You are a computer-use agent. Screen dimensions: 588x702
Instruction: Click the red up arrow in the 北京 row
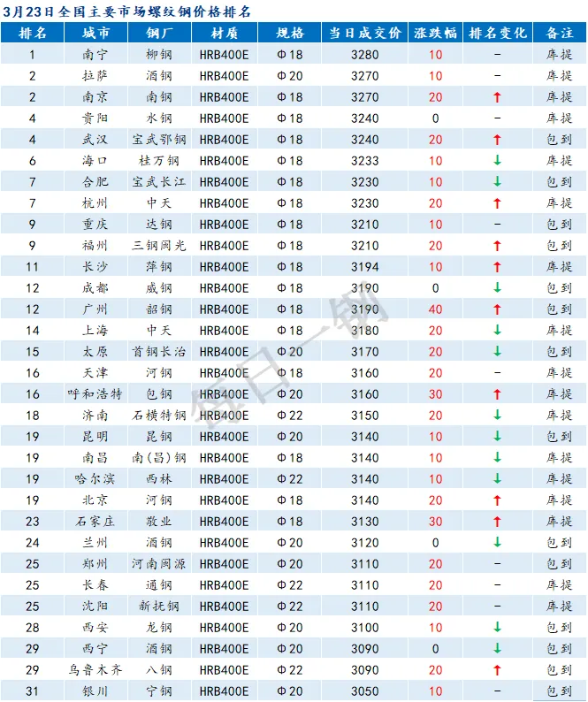(x=497, y=500)
